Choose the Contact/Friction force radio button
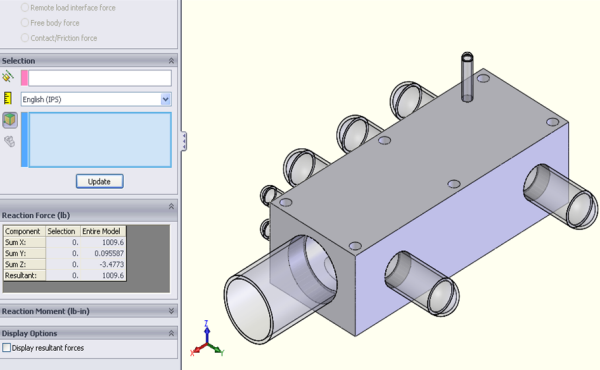This screenshot has width=600, height=370. point(25,38)
